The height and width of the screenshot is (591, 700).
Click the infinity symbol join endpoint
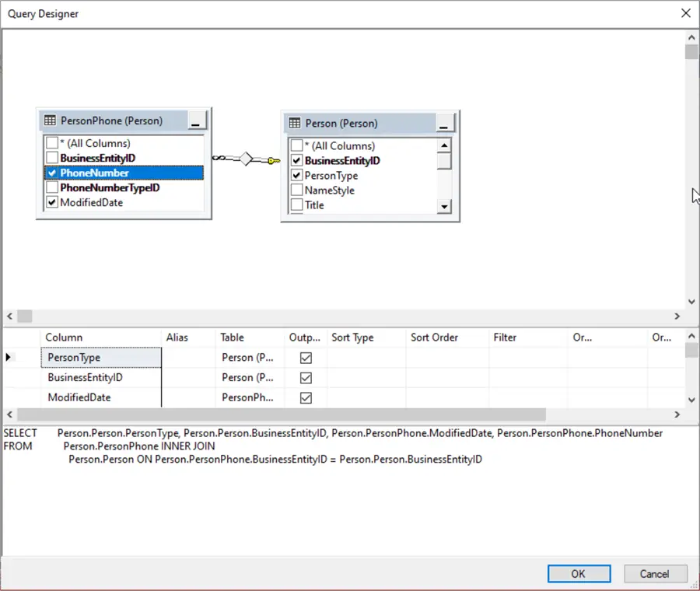219,158
